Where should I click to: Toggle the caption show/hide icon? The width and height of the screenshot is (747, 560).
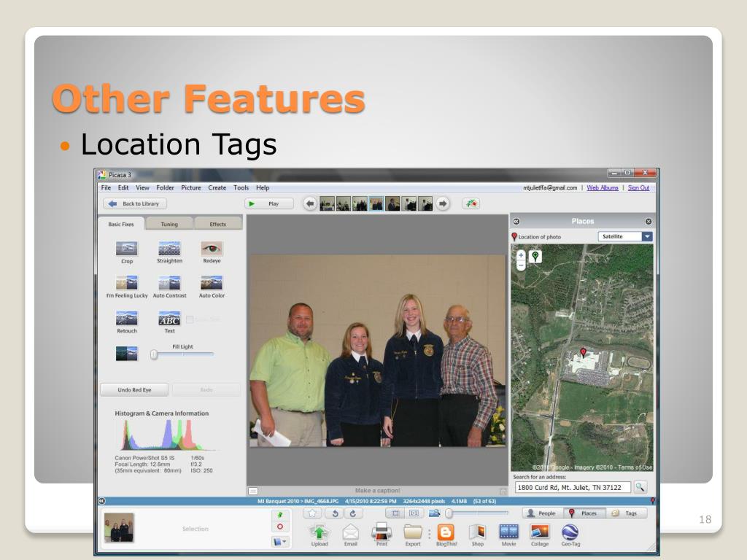(253, 491)
